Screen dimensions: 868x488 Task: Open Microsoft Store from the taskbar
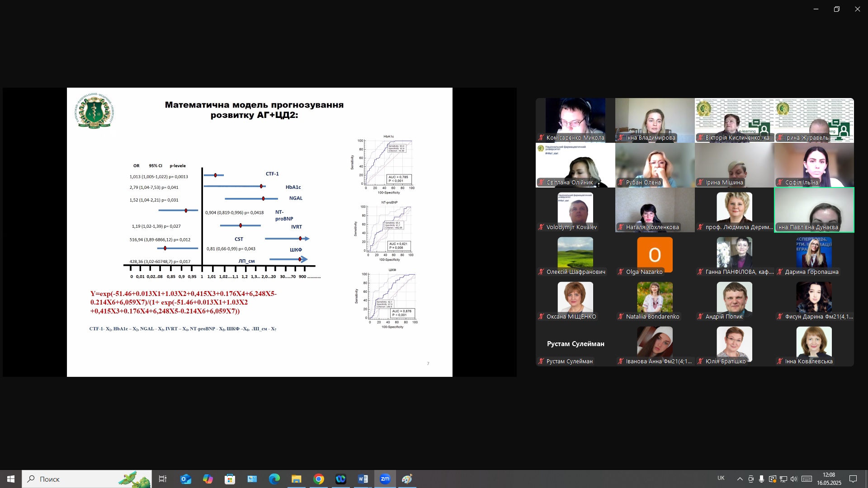click(x=230, y=479)
